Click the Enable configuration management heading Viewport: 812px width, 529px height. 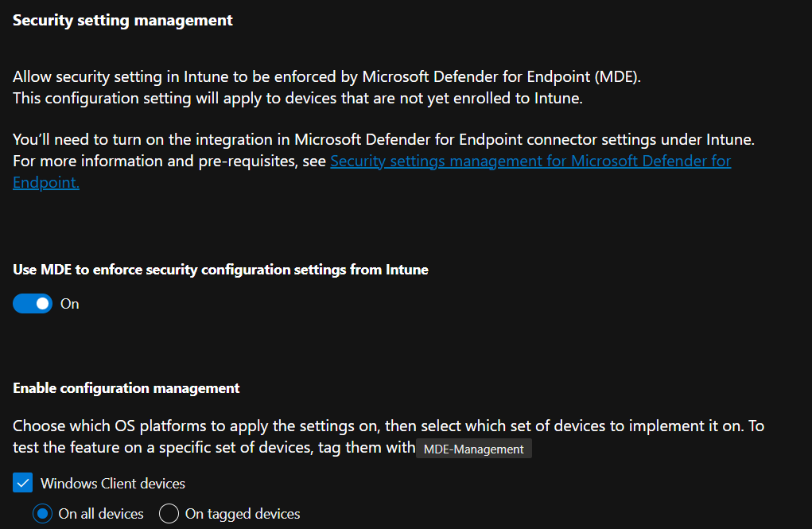126,388
